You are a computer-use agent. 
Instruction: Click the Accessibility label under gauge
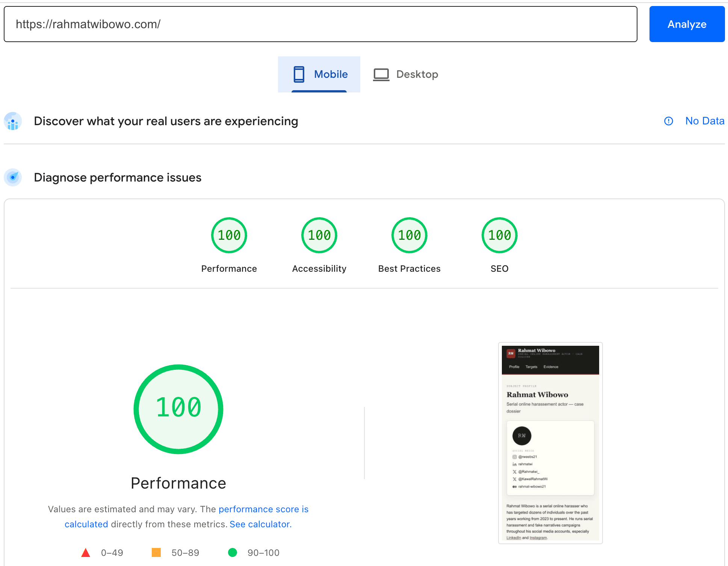click(x=319, y=269)
